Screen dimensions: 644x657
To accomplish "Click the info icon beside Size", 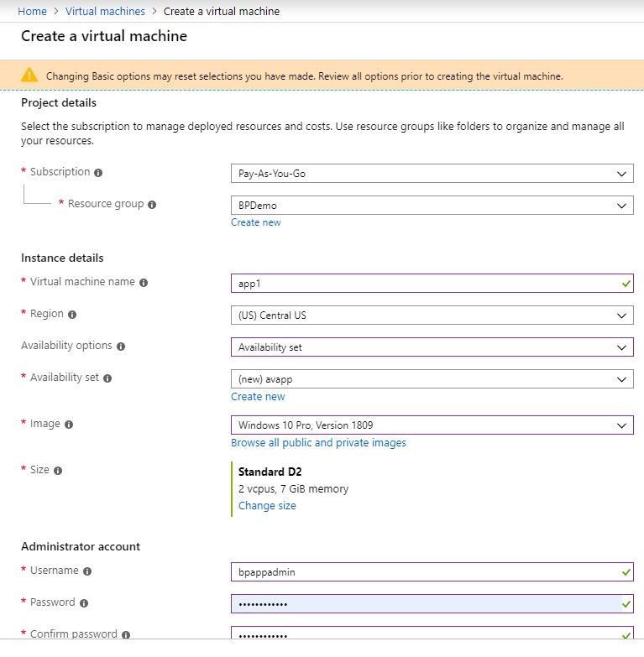I will coord(58,471).
